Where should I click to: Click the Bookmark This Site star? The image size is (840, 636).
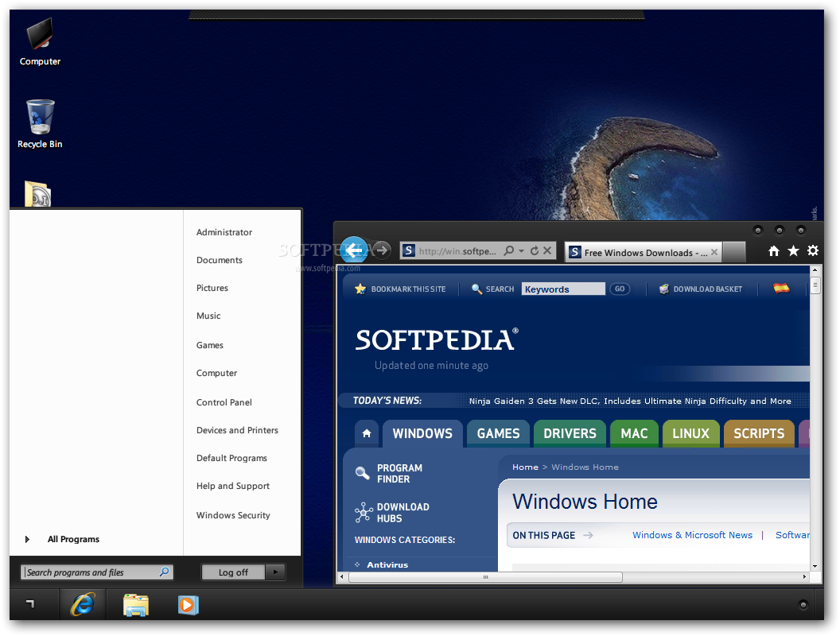pyautogui.click(x=360, y=289)
